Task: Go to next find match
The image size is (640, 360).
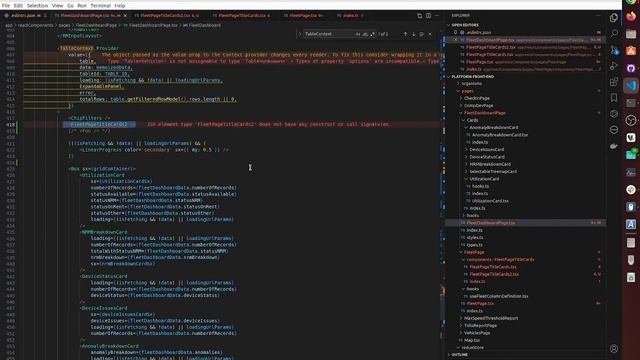Action: 413,34
